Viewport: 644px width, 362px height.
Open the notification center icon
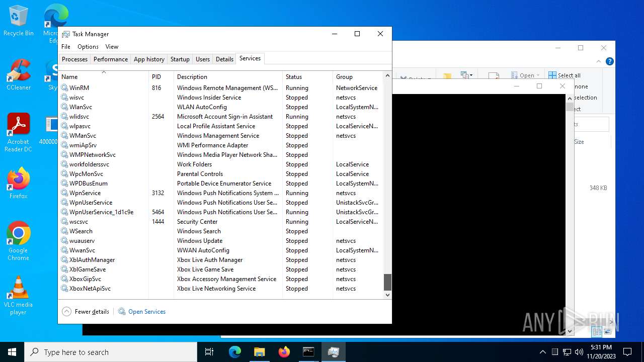(627, 352)
